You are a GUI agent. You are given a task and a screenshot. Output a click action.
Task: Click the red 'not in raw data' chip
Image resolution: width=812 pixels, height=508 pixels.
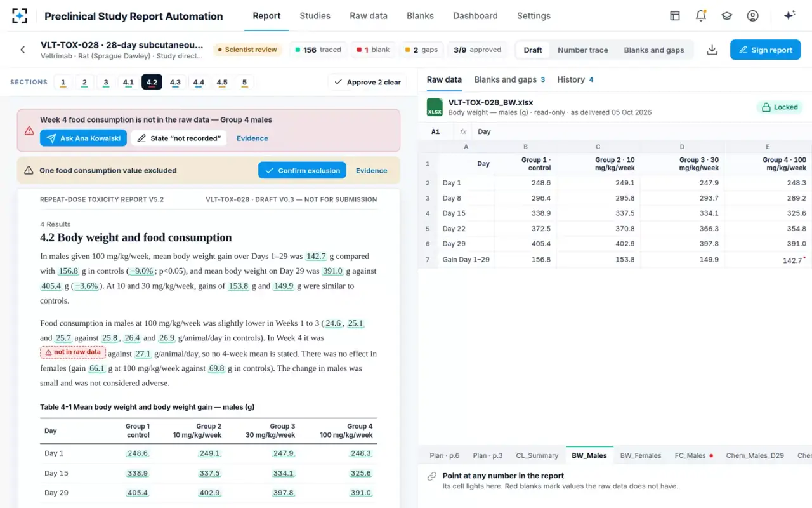tap(73, 352)
